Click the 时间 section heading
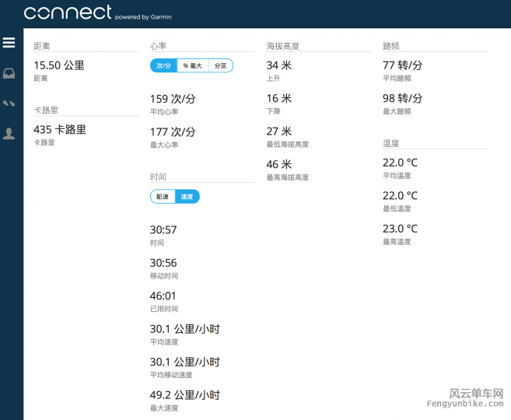This screenshot has height=420, width=511. [158, 177]
